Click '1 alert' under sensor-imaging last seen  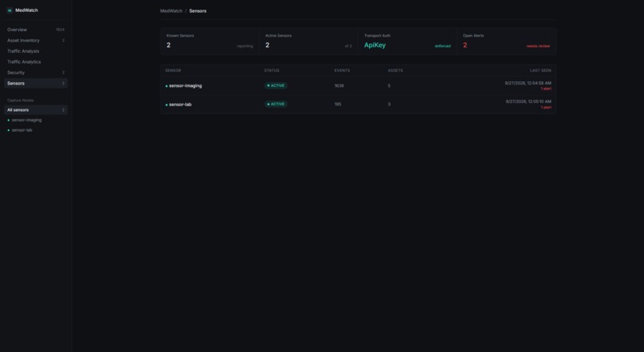coord(546,89)
